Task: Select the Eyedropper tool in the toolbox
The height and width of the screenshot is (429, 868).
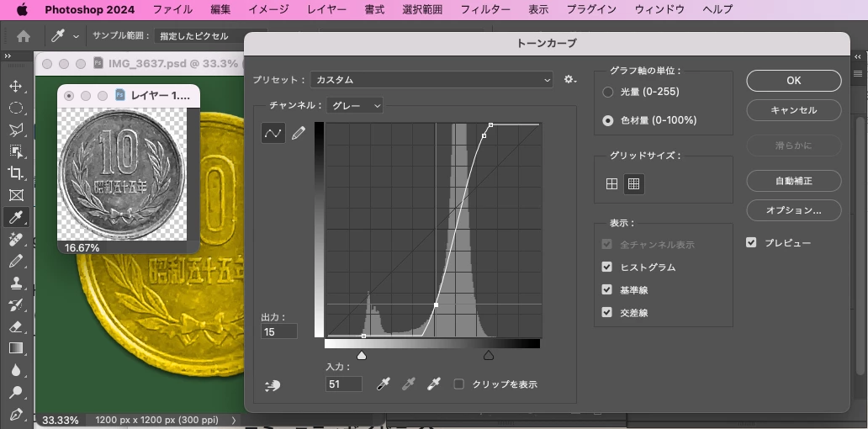Action: (x=15, y=217)
